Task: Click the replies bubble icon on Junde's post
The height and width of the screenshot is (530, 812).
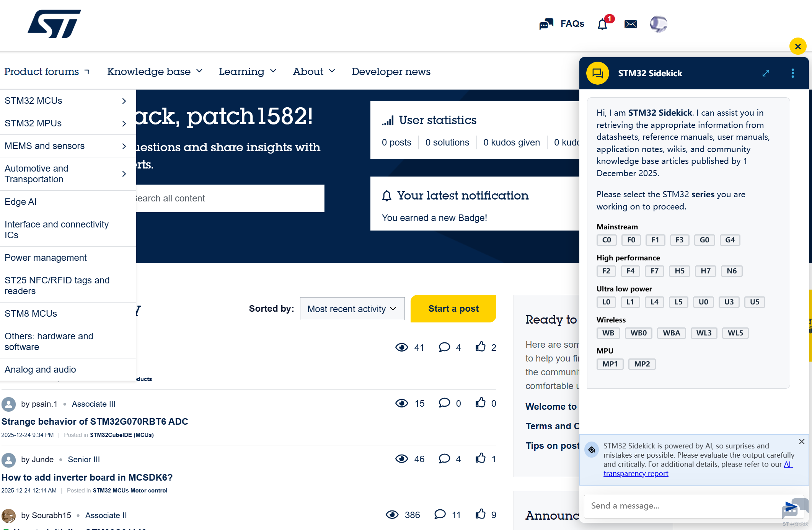Action: (444, 458)
